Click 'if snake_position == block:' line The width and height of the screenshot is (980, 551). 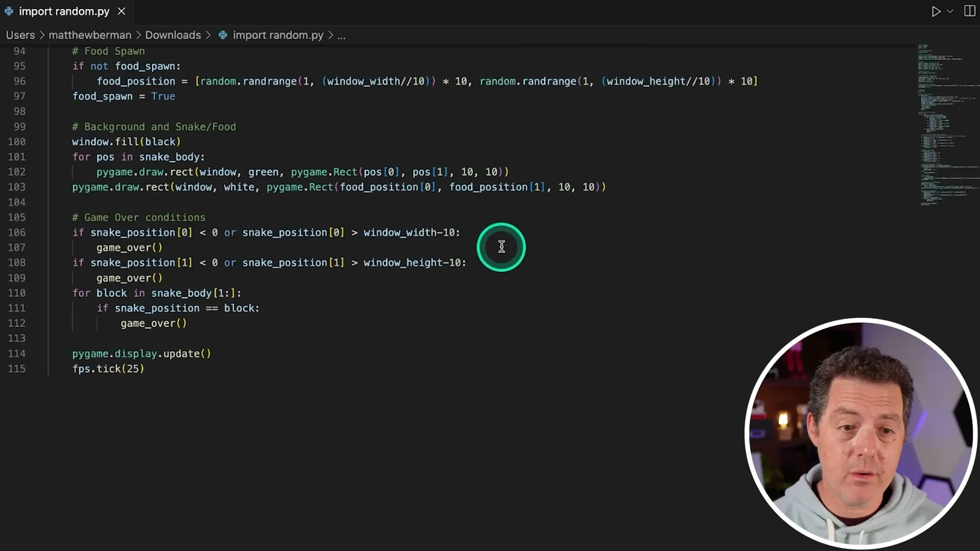[178, 308]
